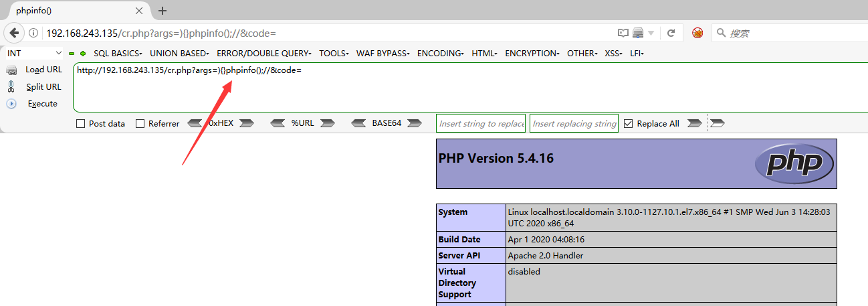Click left arrow beside 0xHEX (decode)

pyautogui.click(x=195, y=123)
